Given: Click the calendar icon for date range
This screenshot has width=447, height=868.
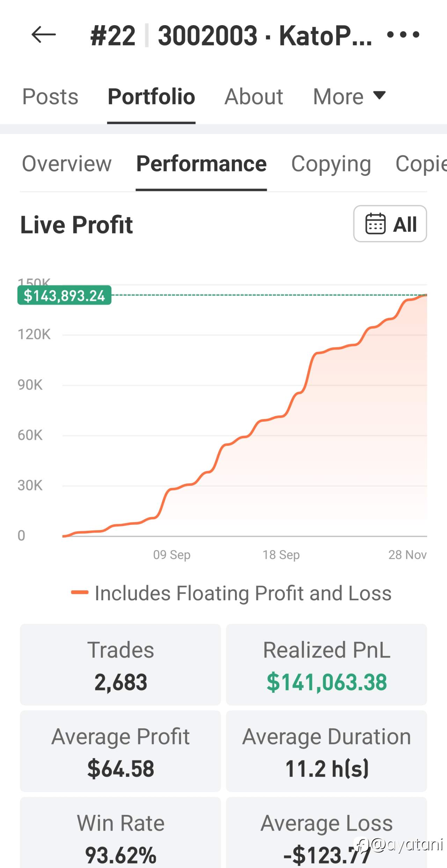Looking at the screenshot, I should [x=375, y=224].
